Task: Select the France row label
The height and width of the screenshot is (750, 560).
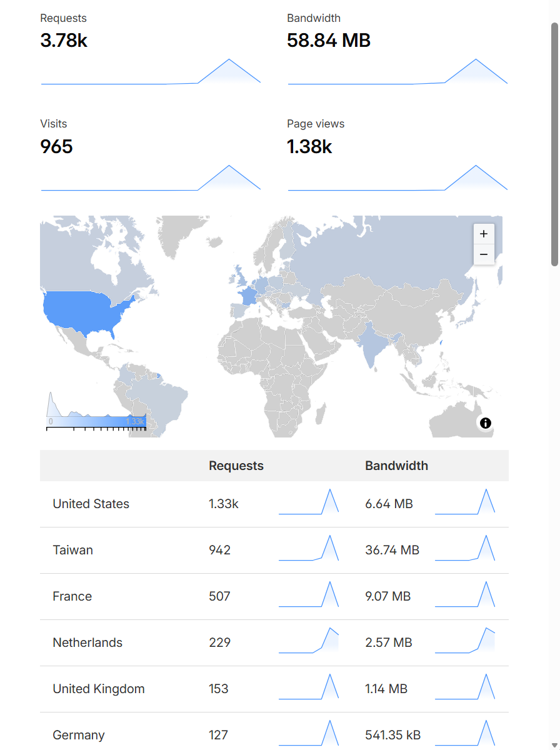Action: pyautogui.click(x=72, y=596)
